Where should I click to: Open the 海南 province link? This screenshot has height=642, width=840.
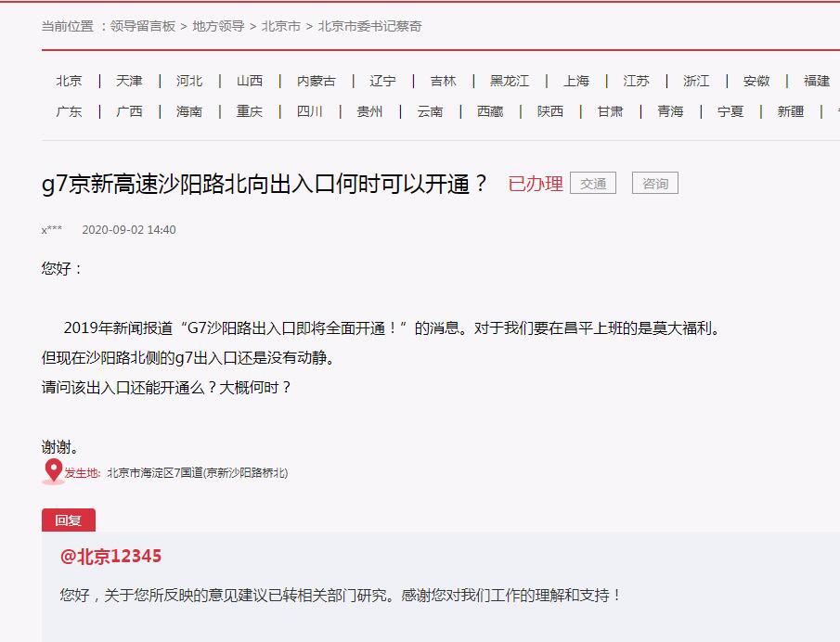189,111
